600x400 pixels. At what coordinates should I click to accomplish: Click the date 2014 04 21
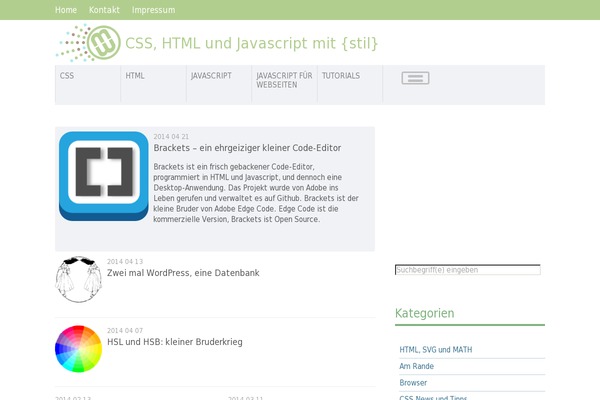pos(171,137)
